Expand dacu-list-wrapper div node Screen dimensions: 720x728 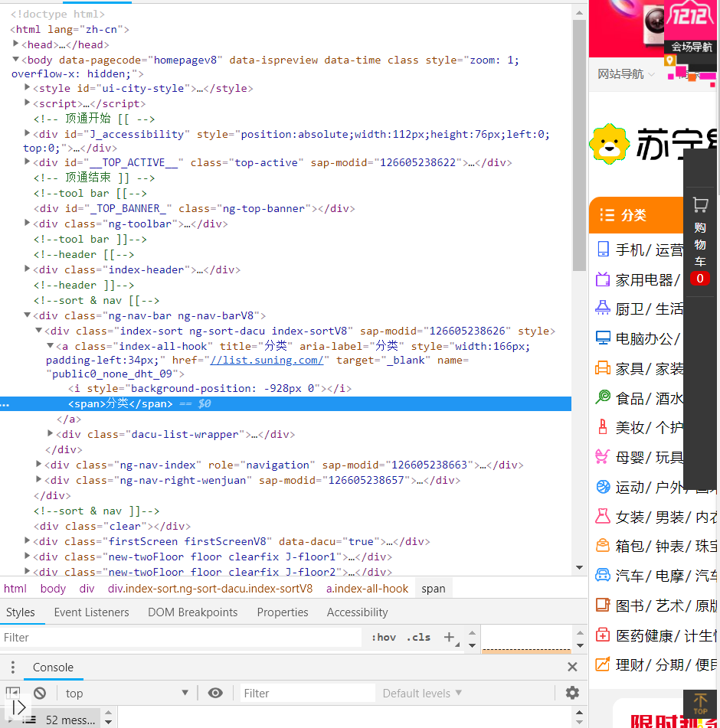(x=50, y=433)
